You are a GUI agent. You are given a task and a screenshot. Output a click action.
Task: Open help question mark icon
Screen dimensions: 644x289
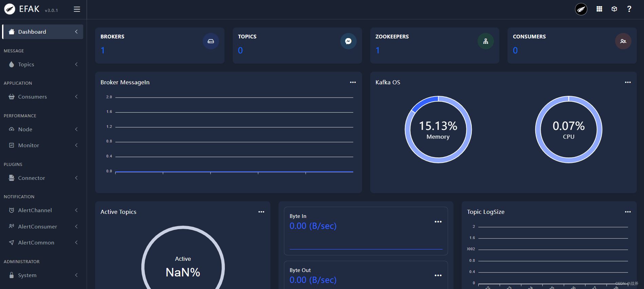[629, 9]
